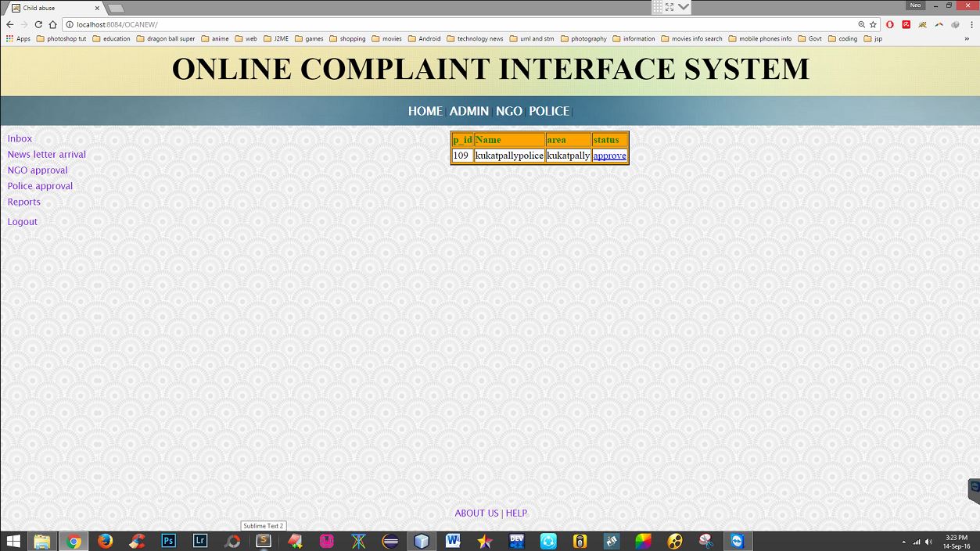Switch to Chrome in the taskbar

pos(74,541)
